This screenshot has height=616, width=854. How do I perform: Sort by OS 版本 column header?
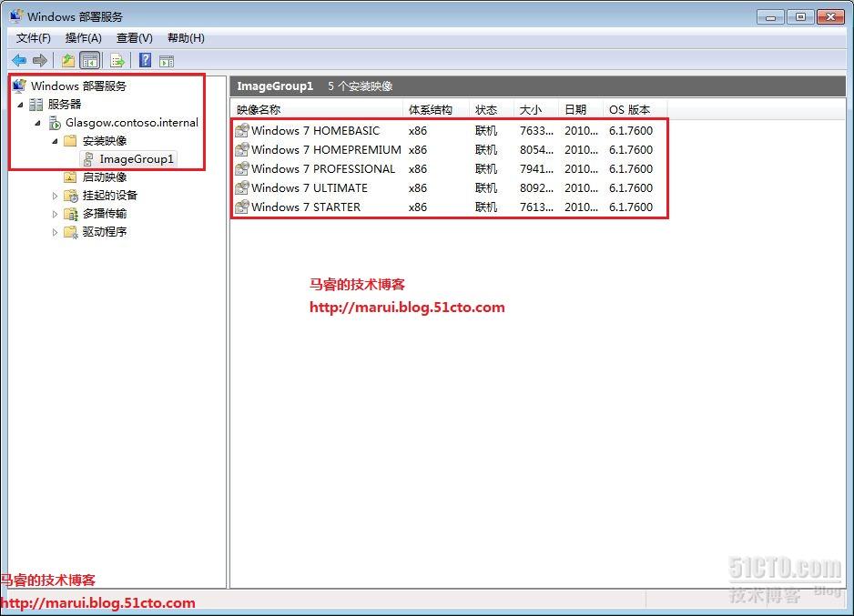click(x=635, y=110)
